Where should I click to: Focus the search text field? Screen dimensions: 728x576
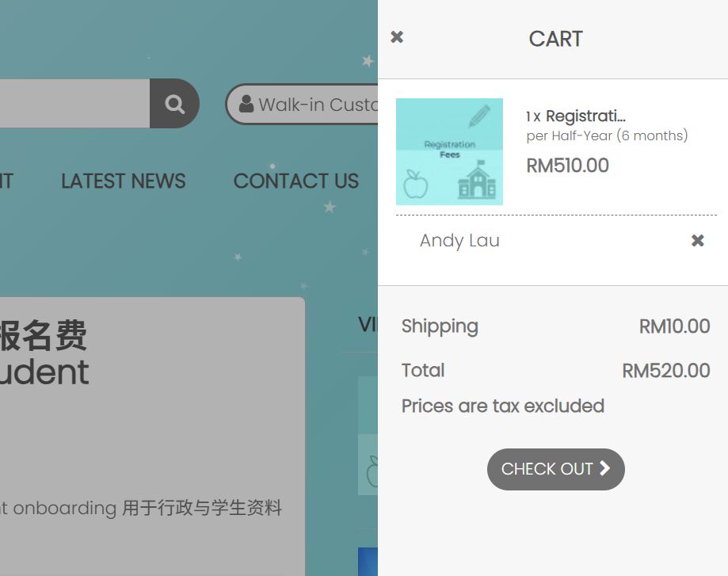(x=71, y=104)
